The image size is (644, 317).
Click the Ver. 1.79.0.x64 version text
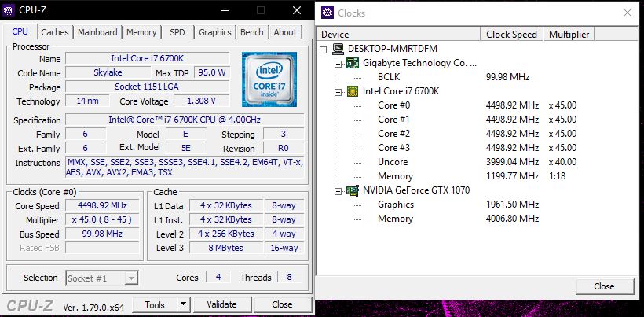coord(93,307)
